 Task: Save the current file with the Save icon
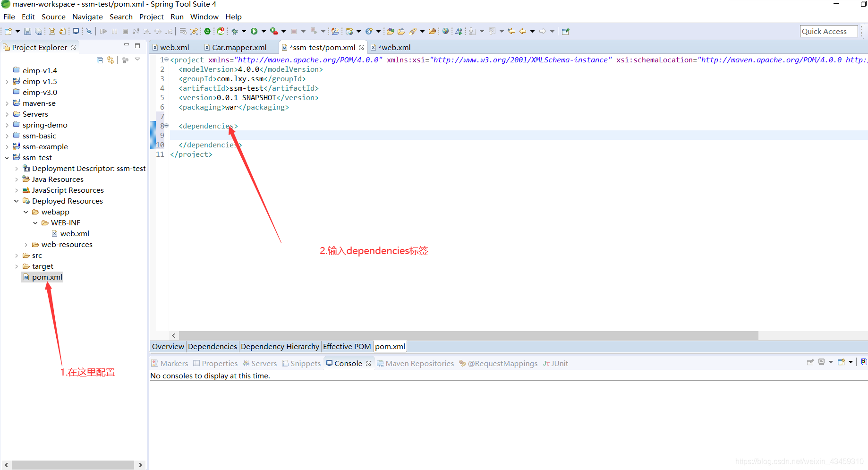27,31
